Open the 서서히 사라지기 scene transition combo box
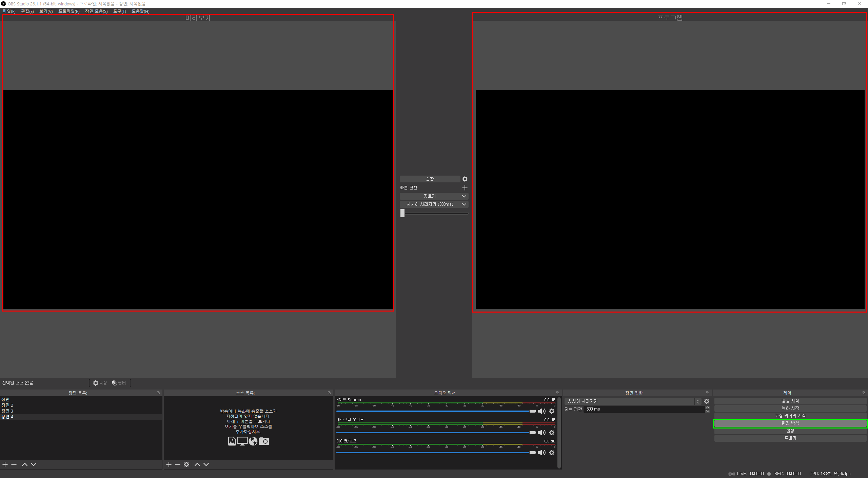The image size is (868, 478). coord(633,401)
